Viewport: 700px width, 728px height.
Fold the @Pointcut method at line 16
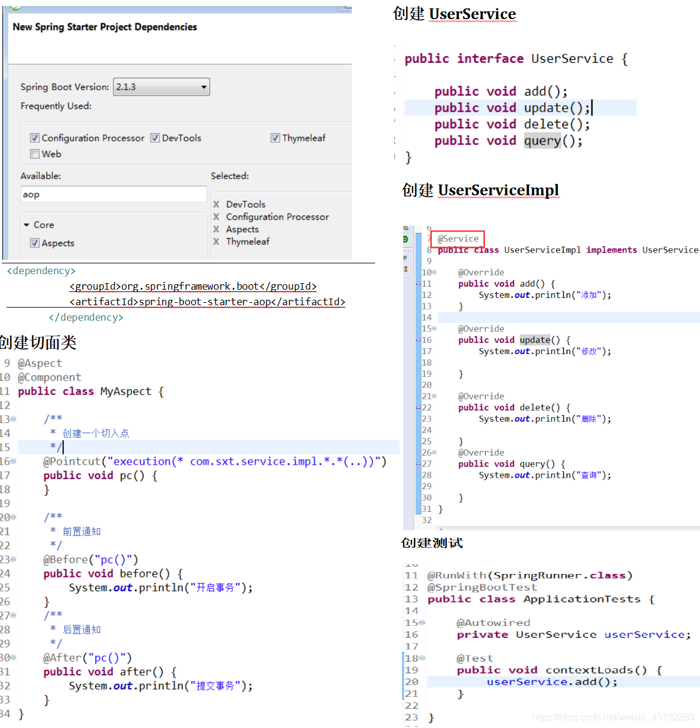pyautogui.click(x=14, y=461)
